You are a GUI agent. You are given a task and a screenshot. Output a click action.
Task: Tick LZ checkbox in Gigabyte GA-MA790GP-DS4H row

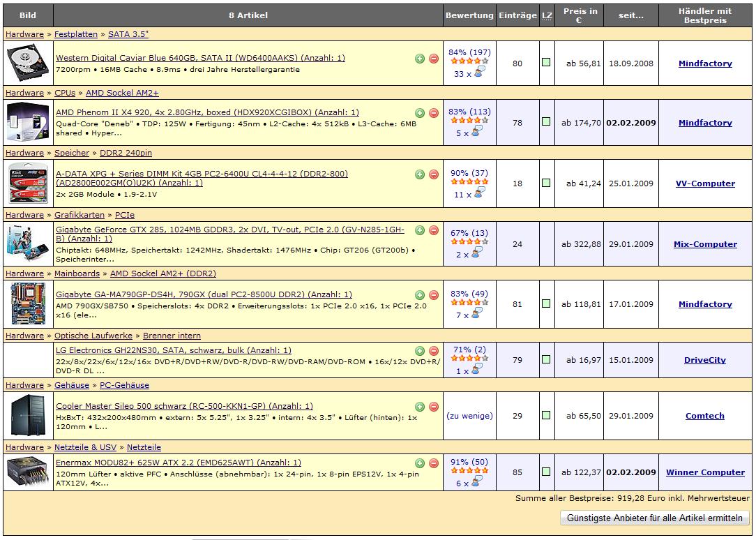[546, 303]
